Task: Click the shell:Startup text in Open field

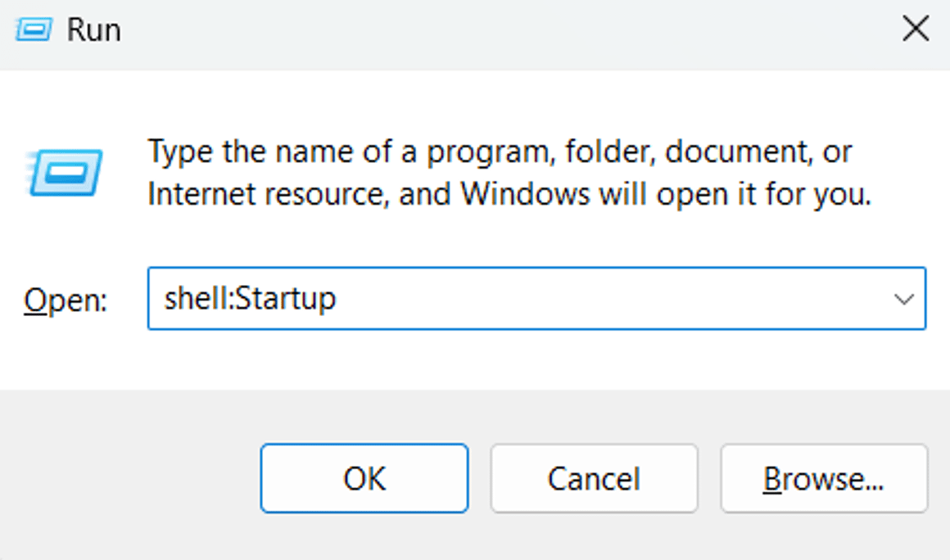Action: pyautogui.click(x=250, y=299)
